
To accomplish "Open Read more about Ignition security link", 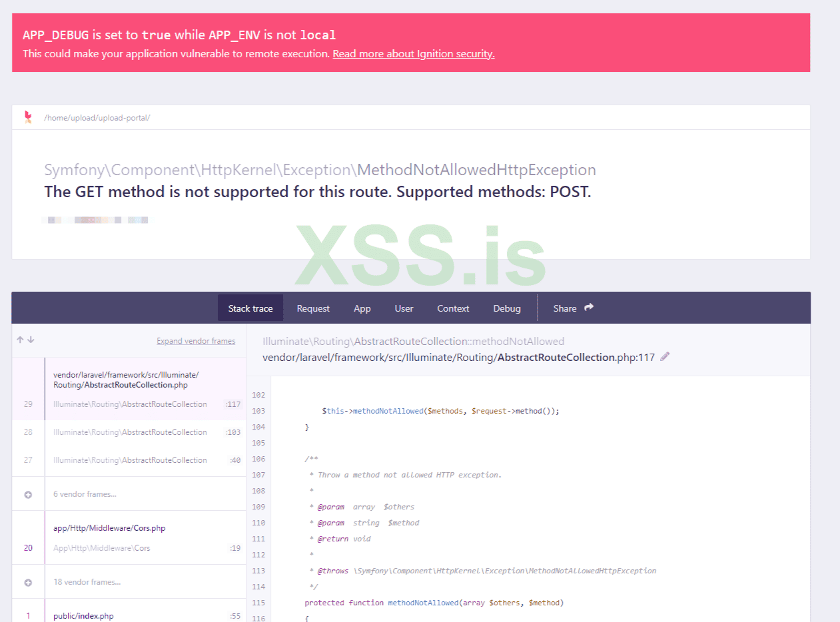I will click(413, 54).
